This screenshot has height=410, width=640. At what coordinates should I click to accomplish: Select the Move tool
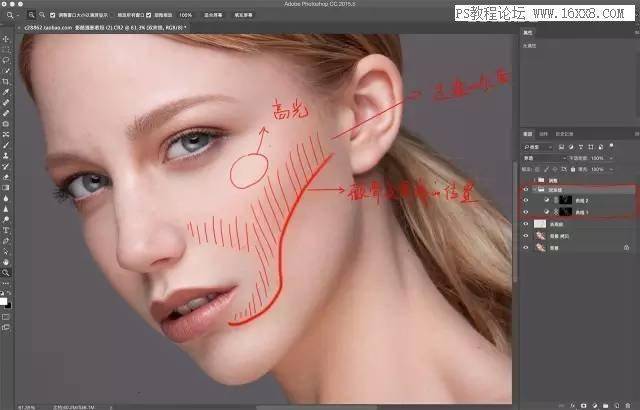[x=6, y=39]
